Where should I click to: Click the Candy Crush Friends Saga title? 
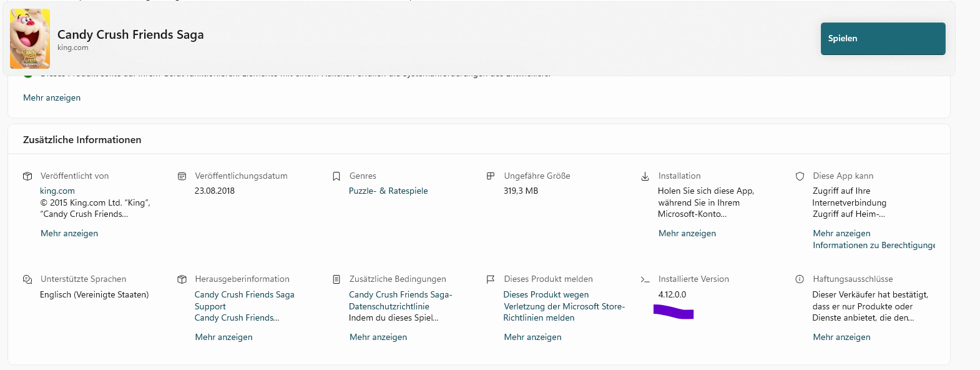tap(130, 34)
